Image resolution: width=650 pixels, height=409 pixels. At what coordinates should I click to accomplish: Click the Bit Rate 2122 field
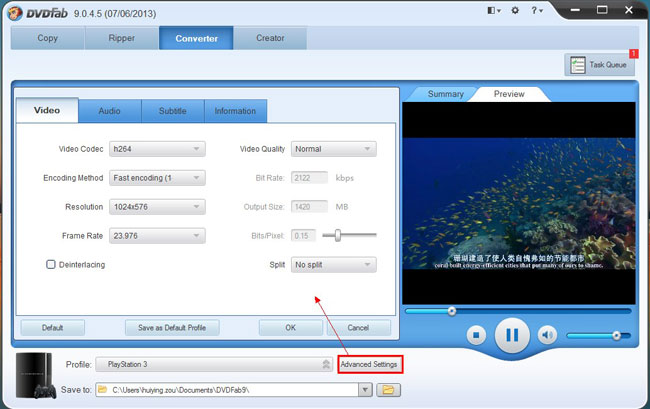point(309,178)
